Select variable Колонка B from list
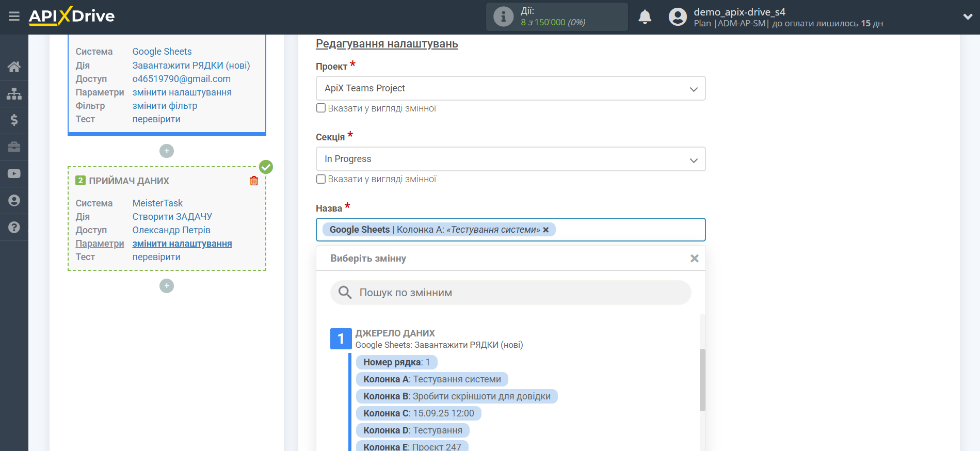The height and width of the screenshot is (451, 980). (x=456, y=396)
